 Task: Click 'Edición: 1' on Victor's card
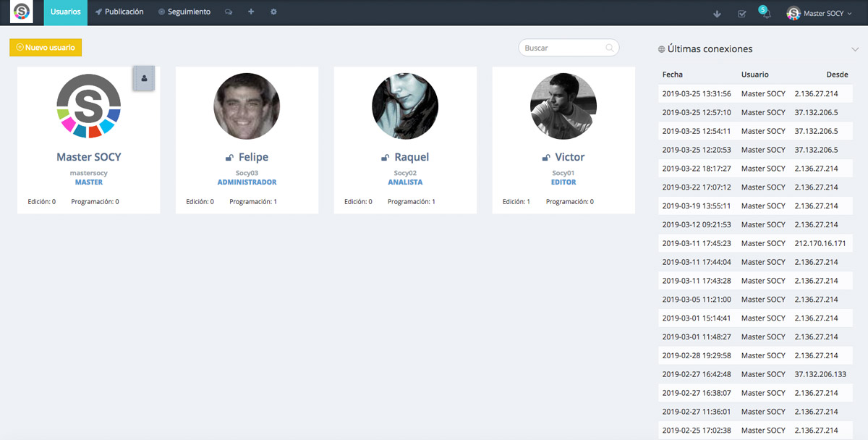[x=516, y=202]
